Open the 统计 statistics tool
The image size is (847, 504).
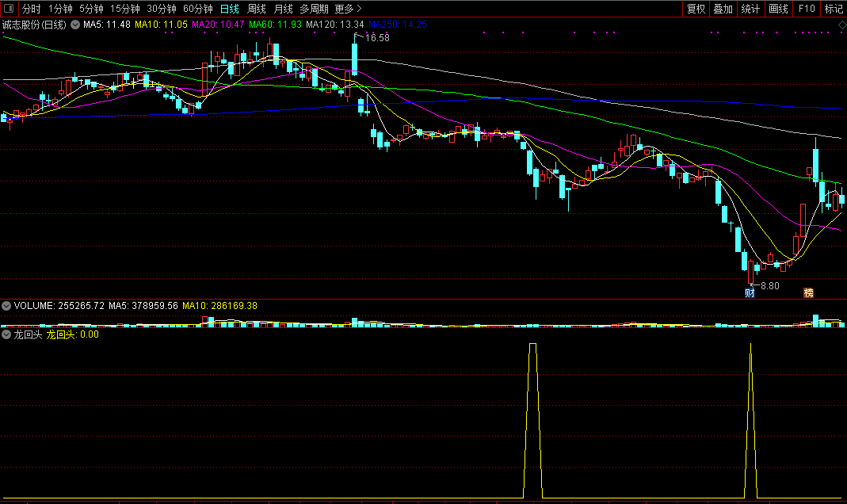pos(750,9)
